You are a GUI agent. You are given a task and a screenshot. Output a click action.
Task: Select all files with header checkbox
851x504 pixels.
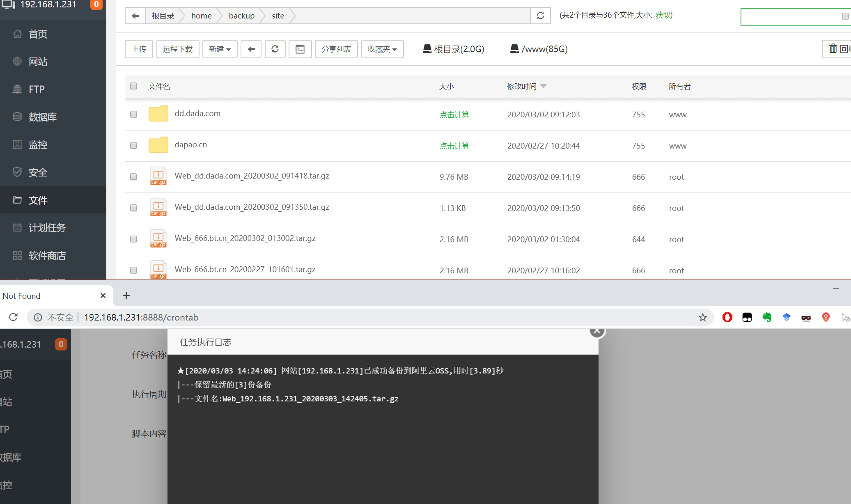(133, 86)
